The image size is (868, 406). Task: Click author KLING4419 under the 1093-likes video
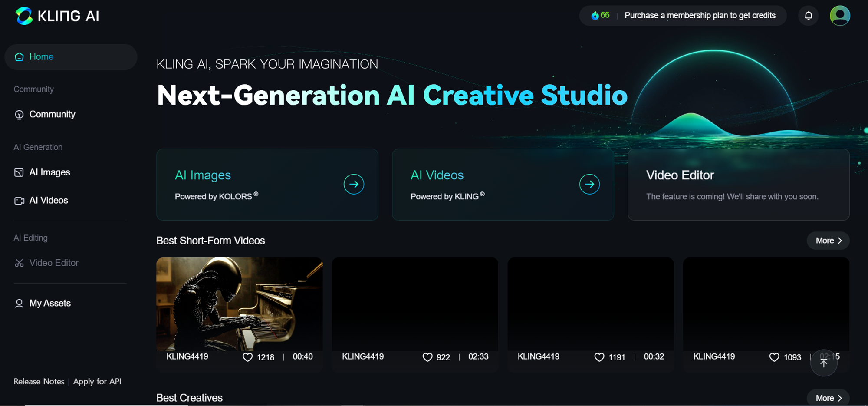tap(714, 356)
